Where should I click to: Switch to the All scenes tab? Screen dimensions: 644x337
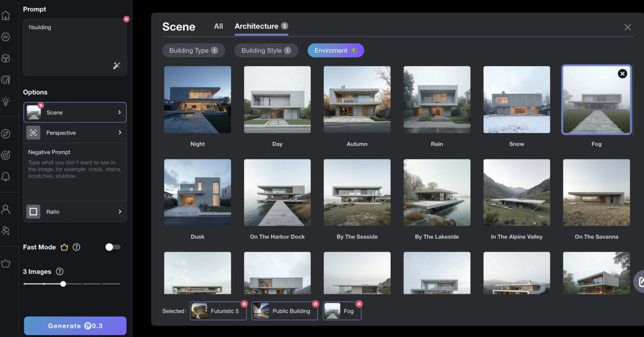(218, 26)
